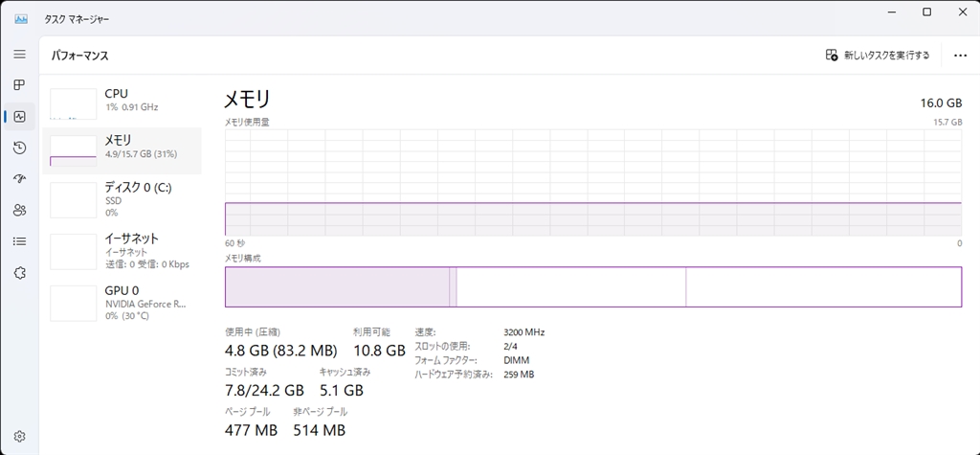Open the Services page icon
980x455 pixels.
pyautogui.click(x=19, y=273)
